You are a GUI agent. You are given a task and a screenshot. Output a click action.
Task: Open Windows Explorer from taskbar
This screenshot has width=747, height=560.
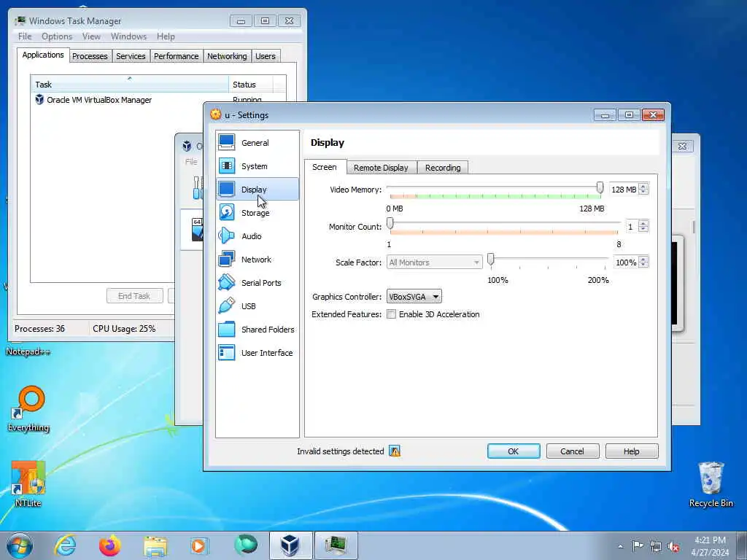coord(155,546)
